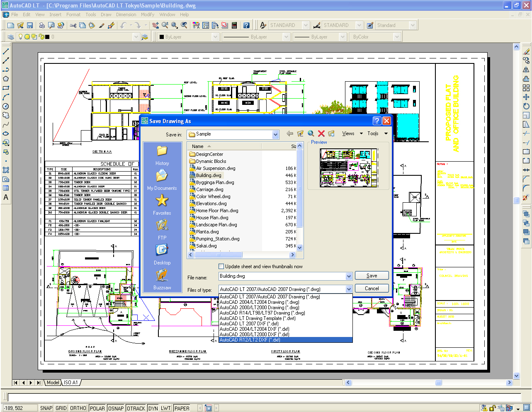This screenshot has width=532, height=412.
Task: Toggle GRID display in the status bar
Action: coord(61,408)
